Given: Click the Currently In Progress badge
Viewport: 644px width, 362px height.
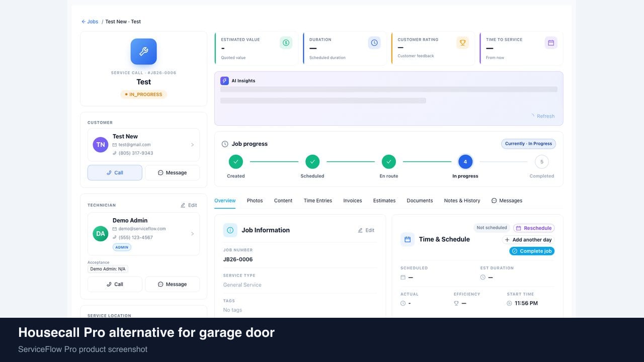Looking at the screenshot, I should 528,144.
